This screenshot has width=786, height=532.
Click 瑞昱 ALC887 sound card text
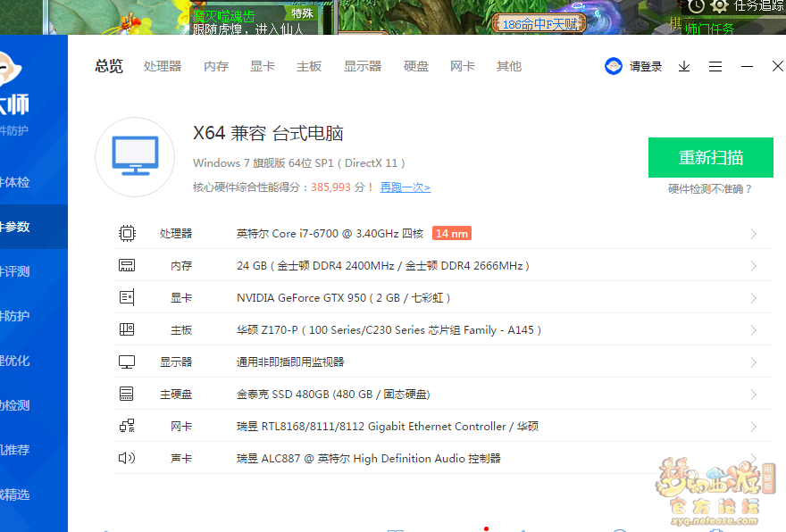point(368,458)
